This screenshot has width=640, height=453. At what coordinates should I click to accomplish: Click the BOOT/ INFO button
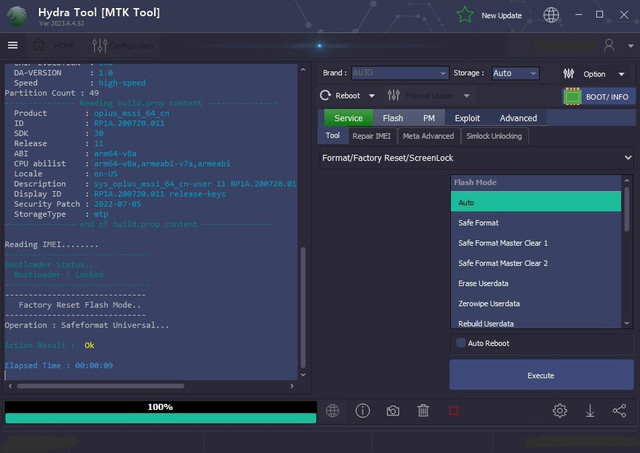(x=598, y=97)
